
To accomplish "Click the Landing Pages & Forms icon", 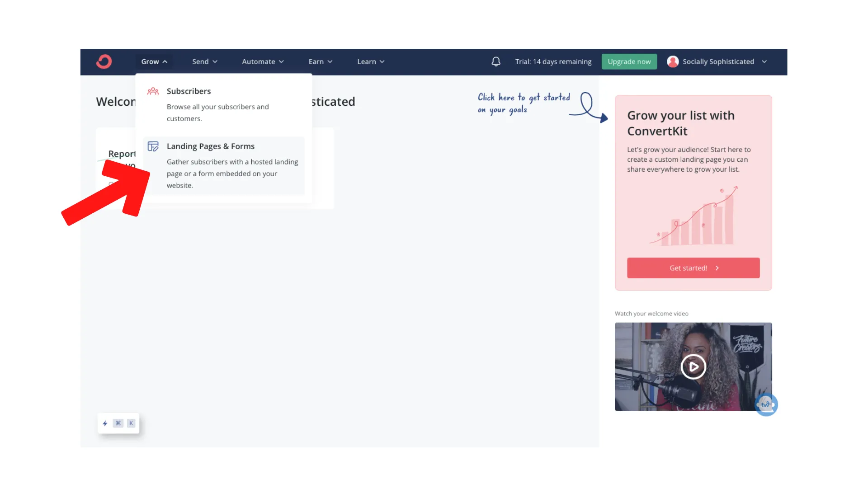I will click(x=153, y=146).
